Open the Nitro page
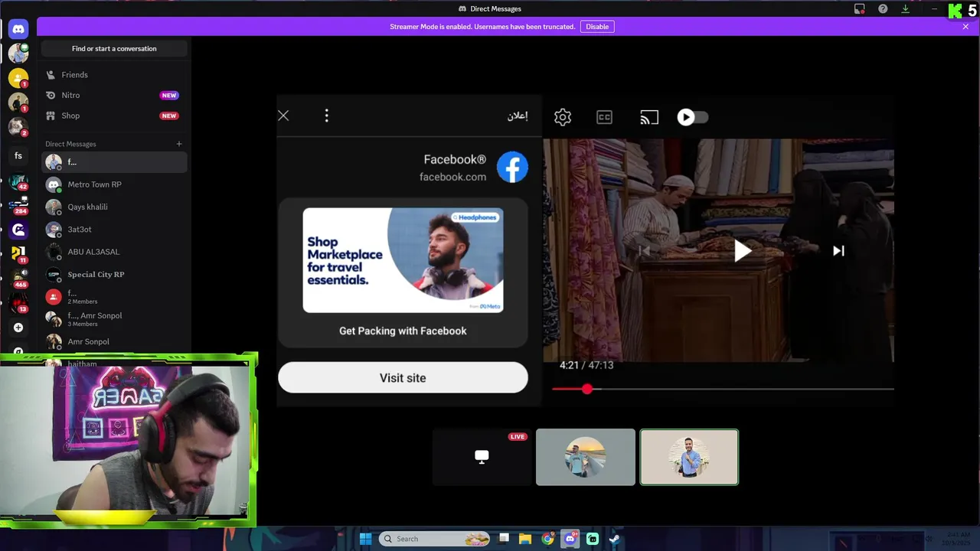980x551 pixels. pyautogui.click(x=114, y=96)
